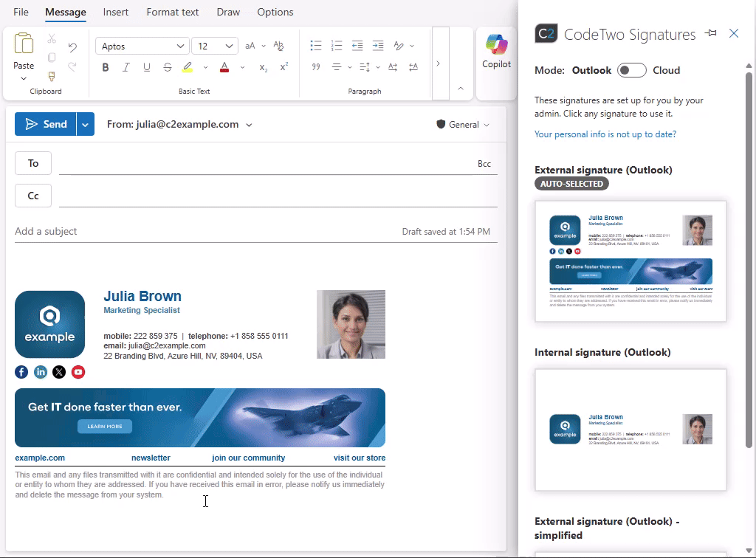Open the Change case dropdown arrow
This screenshot has width=756, height=558.
coord(264,46)
